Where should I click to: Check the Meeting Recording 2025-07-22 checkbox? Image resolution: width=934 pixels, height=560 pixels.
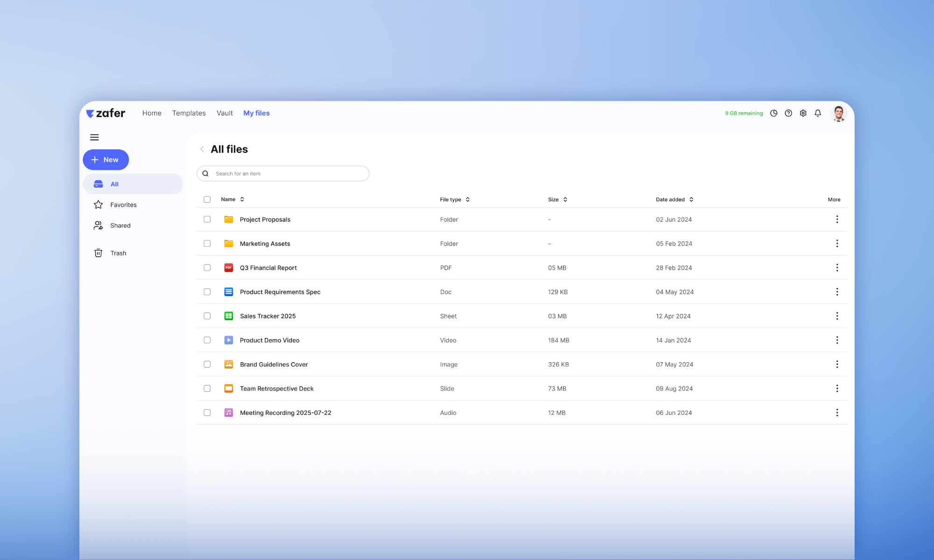click(x=207, y=413)
